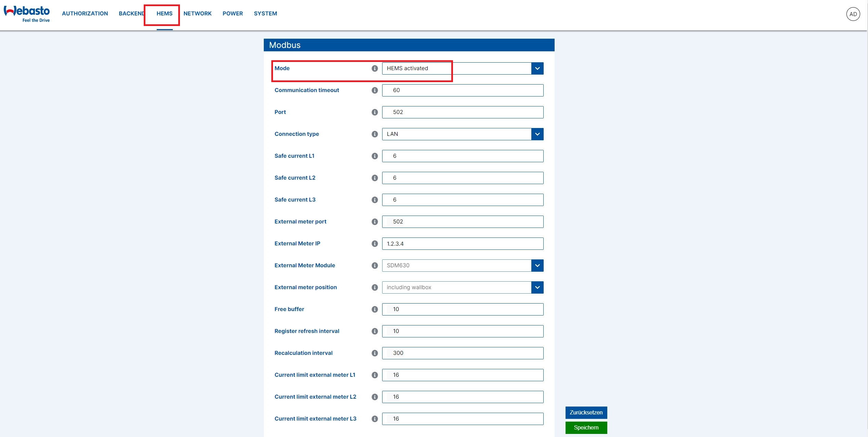Click the Zurücksetzen button
Image resolution: width=868 pixels, height=437 pixels.
586,412
